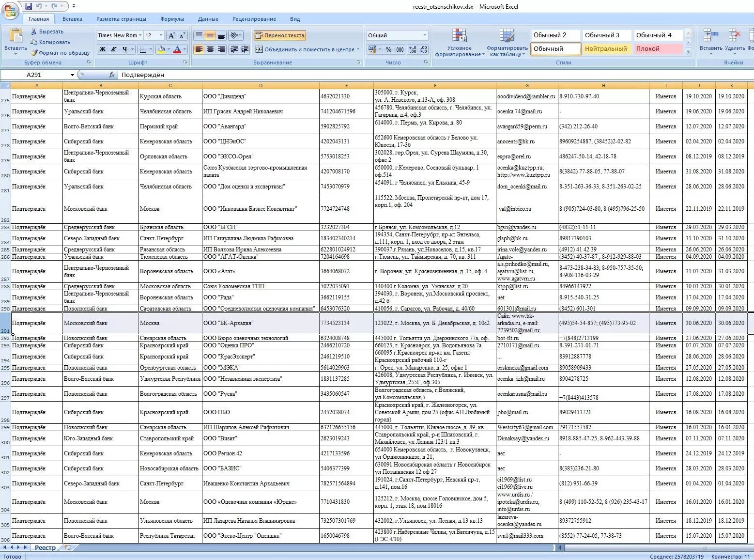This screenshot has width=754, height=560.
Task: Apply accounting number format
Action: pyautogui.click(x=371, y=49)
